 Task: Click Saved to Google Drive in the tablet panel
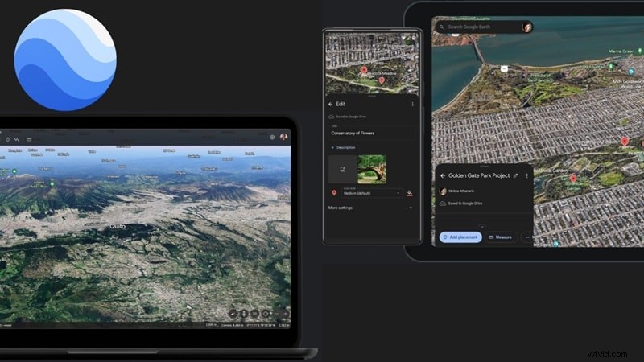[465, 204]
